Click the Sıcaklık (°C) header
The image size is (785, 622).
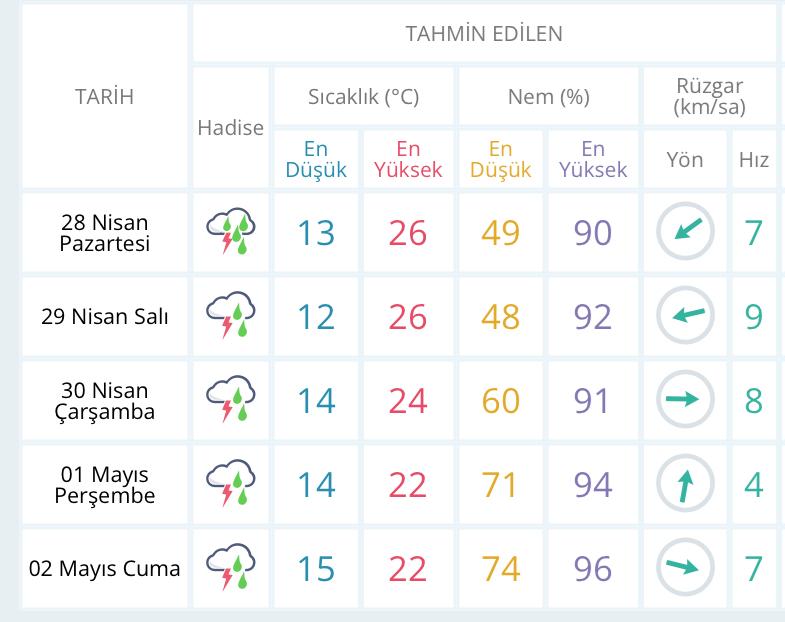coord(363,97)
